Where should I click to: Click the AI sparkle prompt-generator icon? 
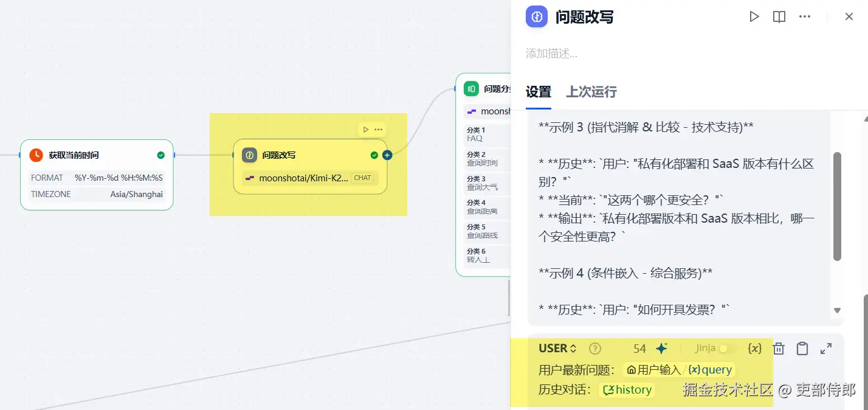click(x=661, y=347)
